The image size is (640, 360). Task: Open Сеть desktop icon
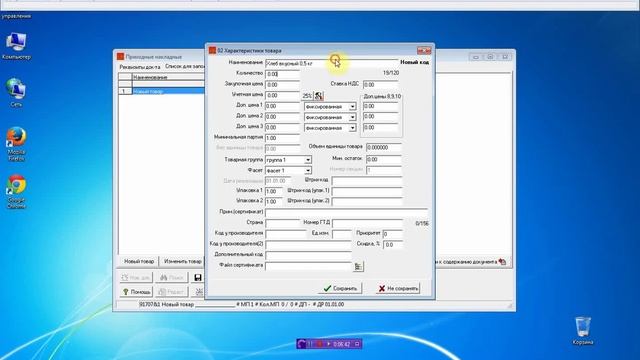(16, 93)
